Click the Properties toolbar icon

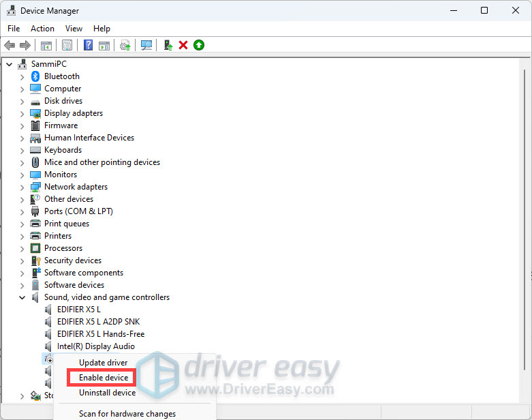click(67, 45)
